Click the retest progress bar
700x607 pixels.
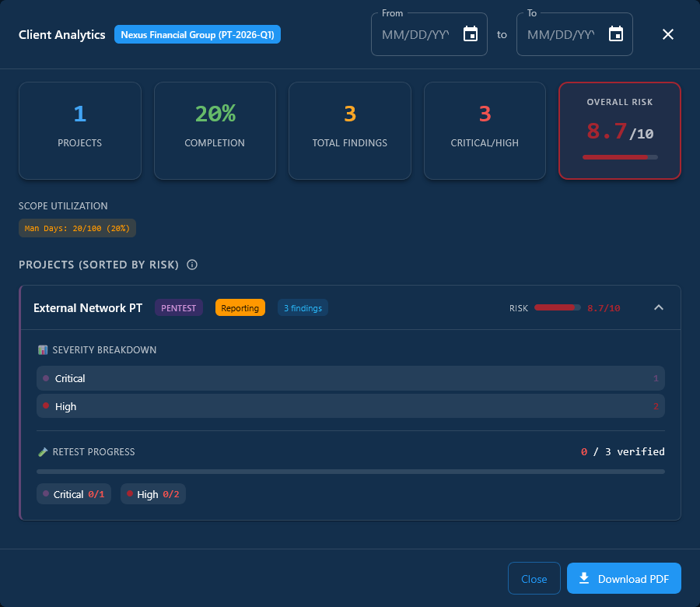pos(351,472)
